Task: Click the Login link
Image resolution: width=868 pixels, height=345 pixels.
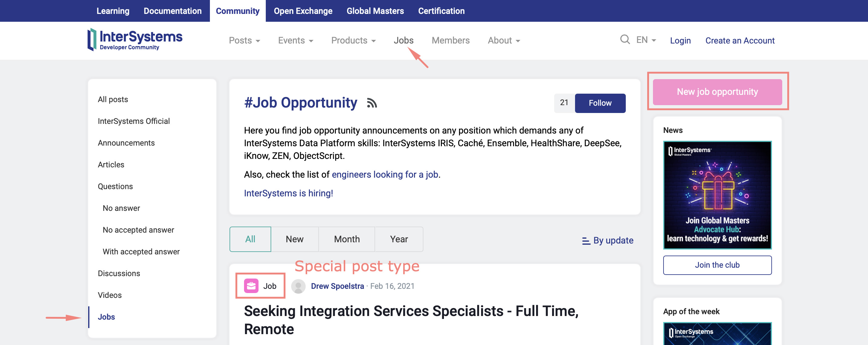Action: pos(680,40)
